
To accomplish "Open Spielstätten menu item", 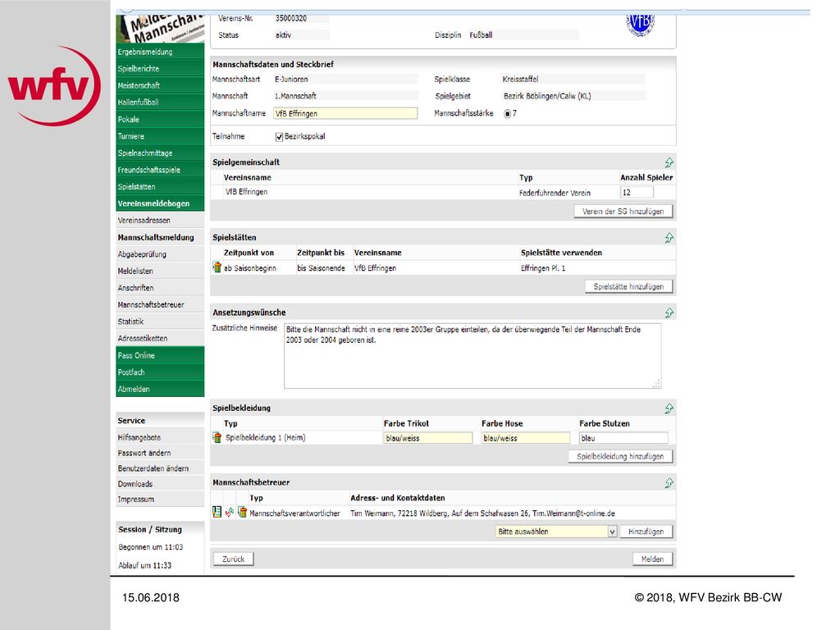I will (x=160, y=186).
